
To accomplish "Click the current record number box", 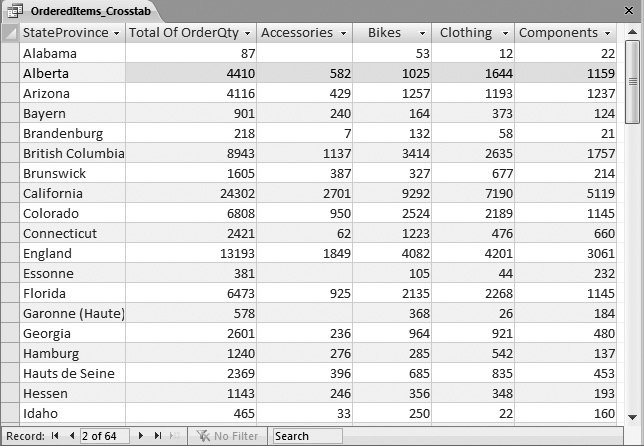I will pyautogui.click(x=105, y=436).
